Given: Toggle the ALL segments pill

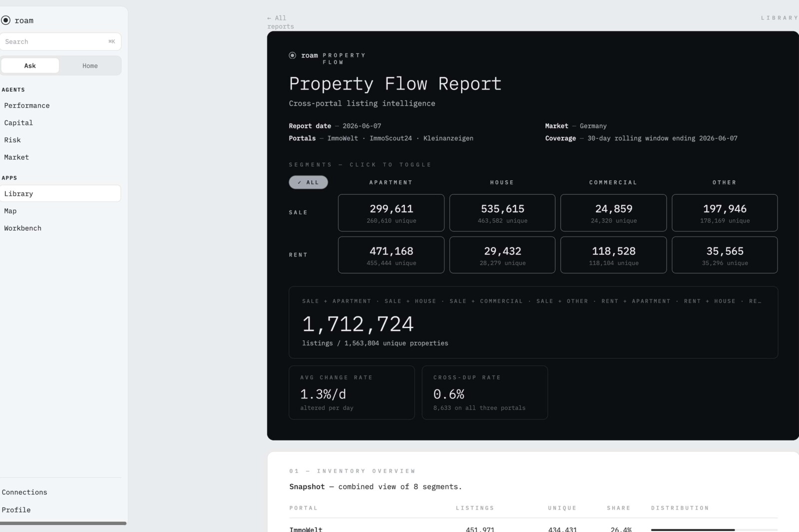Looking at the screenshot, I should (x=308, y=182).
